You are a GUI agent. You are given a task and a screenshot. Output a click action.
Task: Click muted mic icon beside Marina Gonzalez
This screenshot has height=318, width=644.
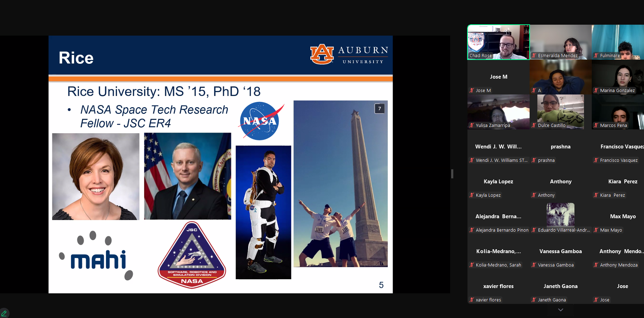pos(596,91)
